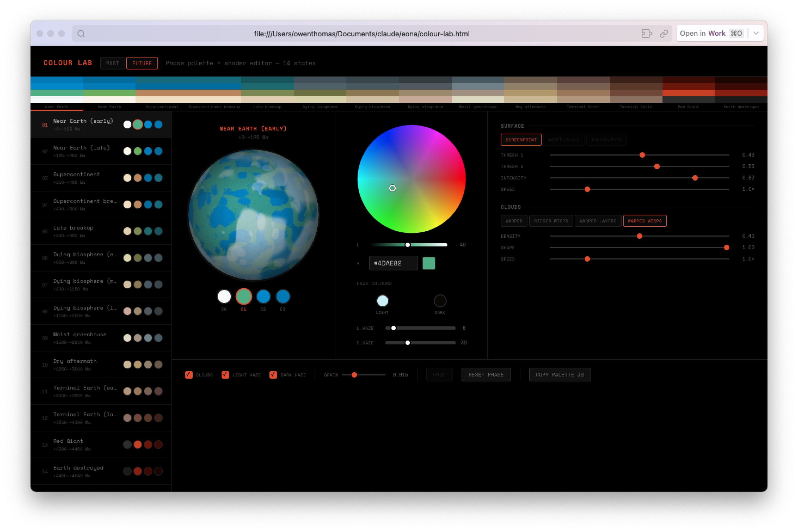798x532 pixels.
Task: Select colour swatch C3 under the globe
Action: click(282, 297)
